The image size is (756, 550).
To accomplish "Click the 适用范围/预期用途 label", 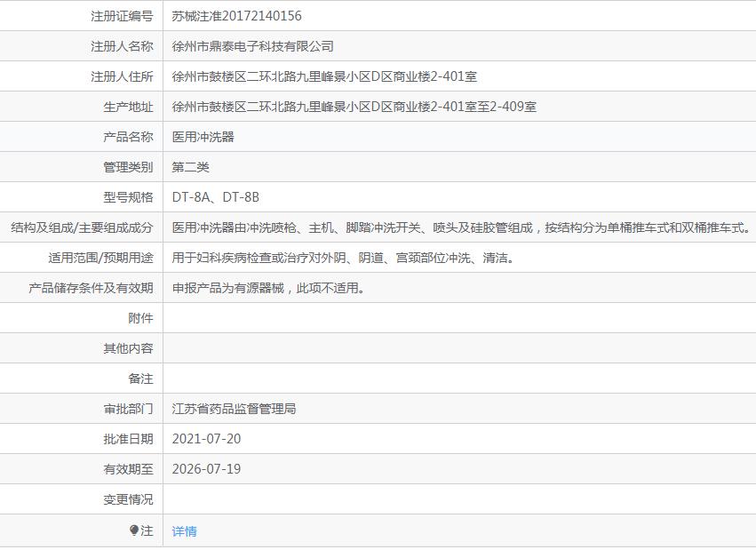I will pos(100,258).
